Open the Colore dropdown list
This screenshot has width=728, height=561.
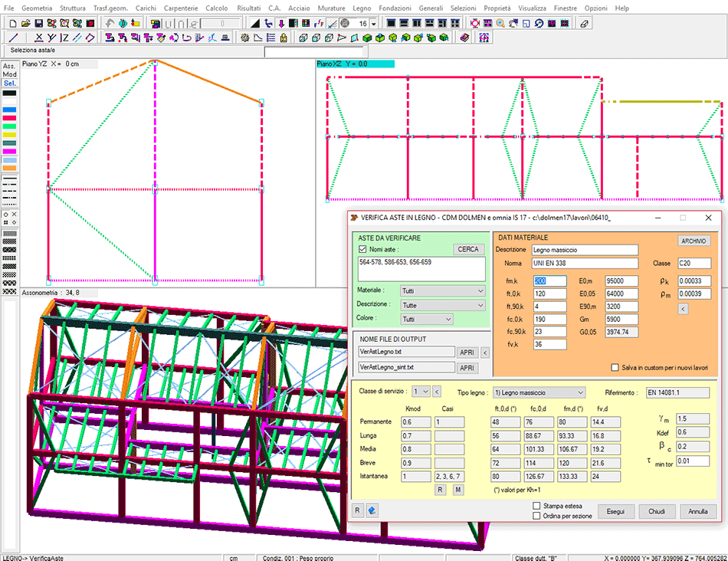426,319
